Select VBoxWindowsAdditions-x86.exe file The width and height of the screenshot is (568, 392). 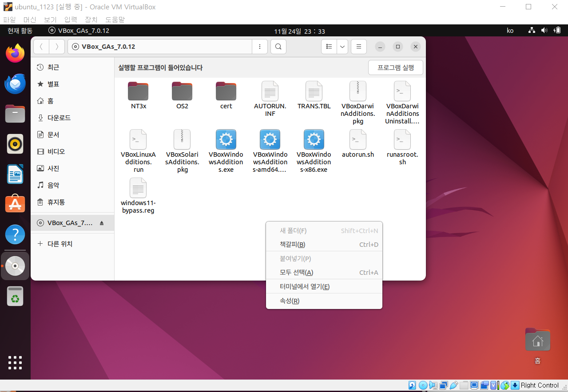pos(314,151)
